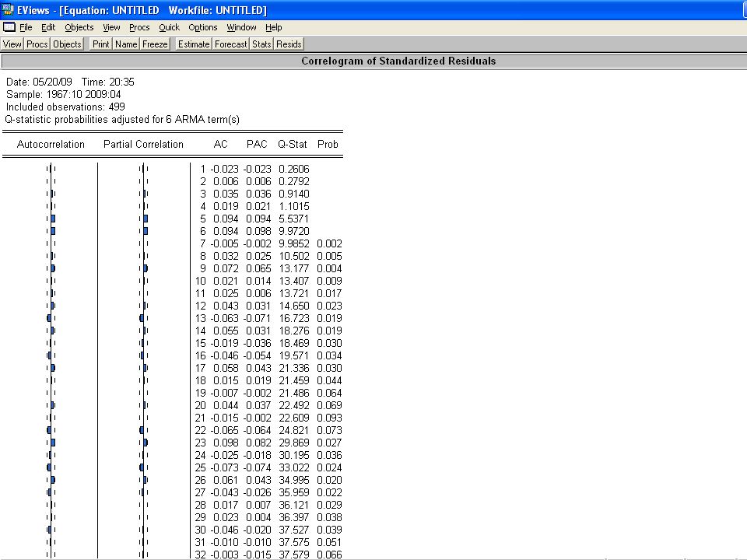Viewport: 747px width, 560px height.
Task: Click the Name button
Action: click(126, 44)
